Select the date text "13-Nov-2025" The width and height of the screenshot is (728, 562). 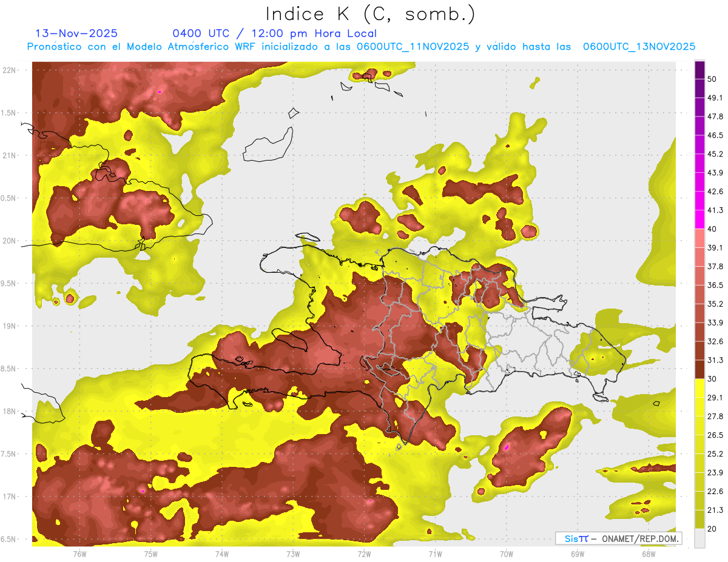pos(76,33)
